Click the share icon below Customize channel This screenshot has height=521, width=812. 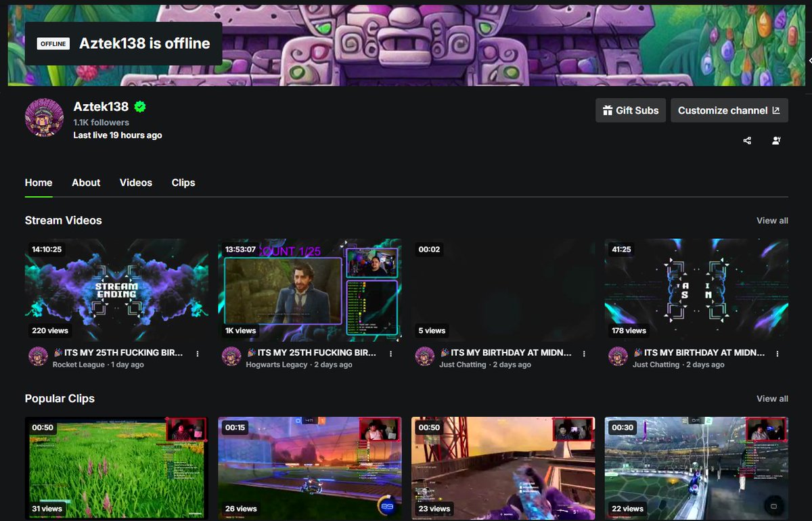(747, 141)
